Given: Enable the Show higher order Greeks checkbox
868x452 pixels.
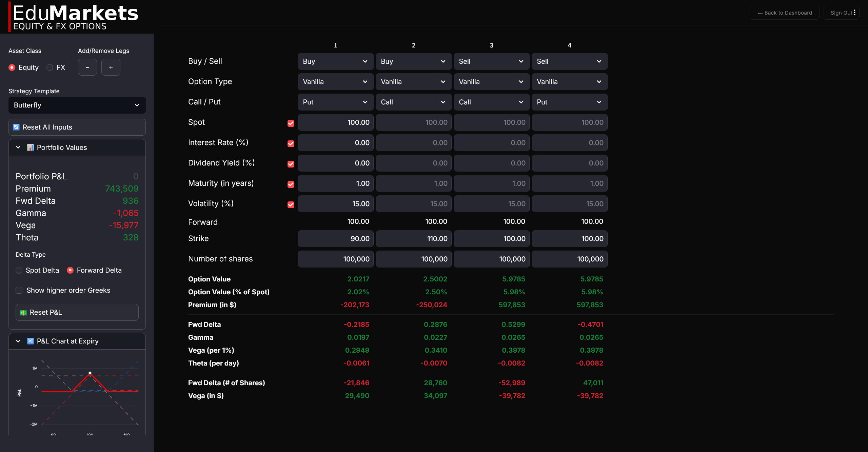Looking at the screenshot, I should coord(19,290).
